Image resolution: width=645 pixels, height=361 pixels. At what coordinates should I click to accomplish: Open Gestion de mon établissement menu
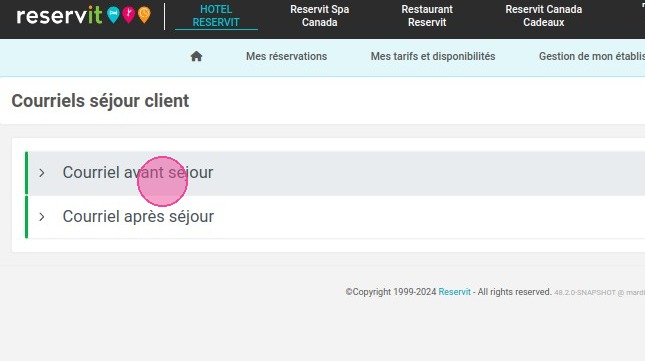coord(592,56)
